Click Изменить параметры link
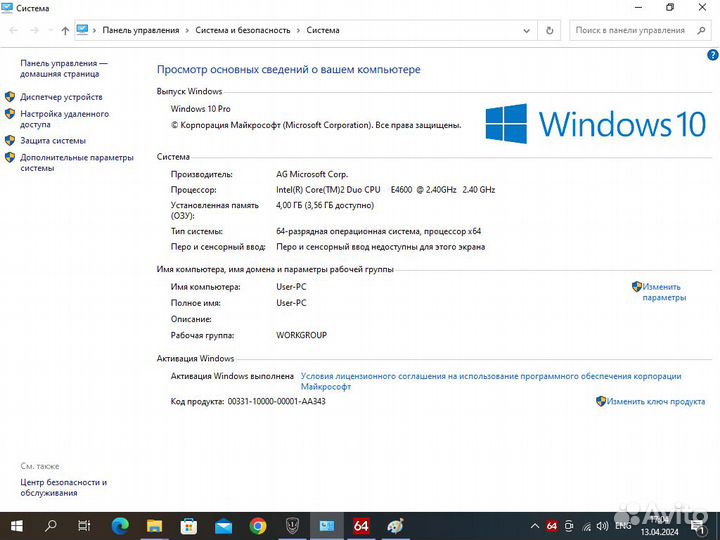720x540 pixels. [x=664, y=292]
